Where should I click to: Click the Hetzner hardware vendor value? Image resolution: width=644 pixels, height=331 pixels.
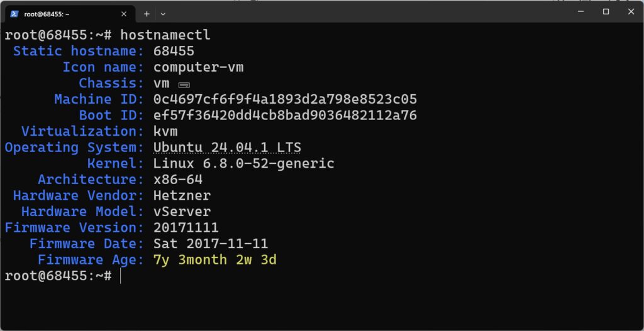pos(182,196)
